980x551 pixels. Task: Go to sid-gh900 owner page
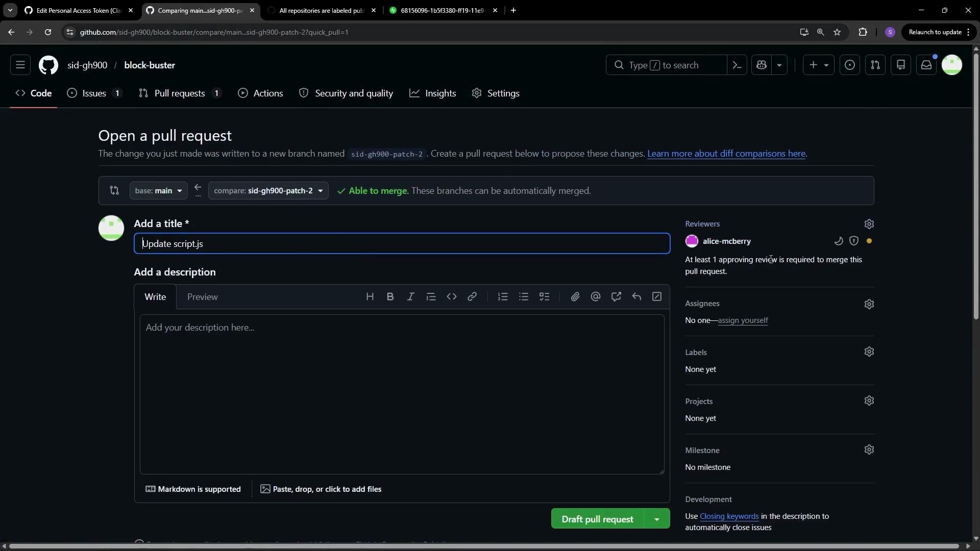coord(87,65)
